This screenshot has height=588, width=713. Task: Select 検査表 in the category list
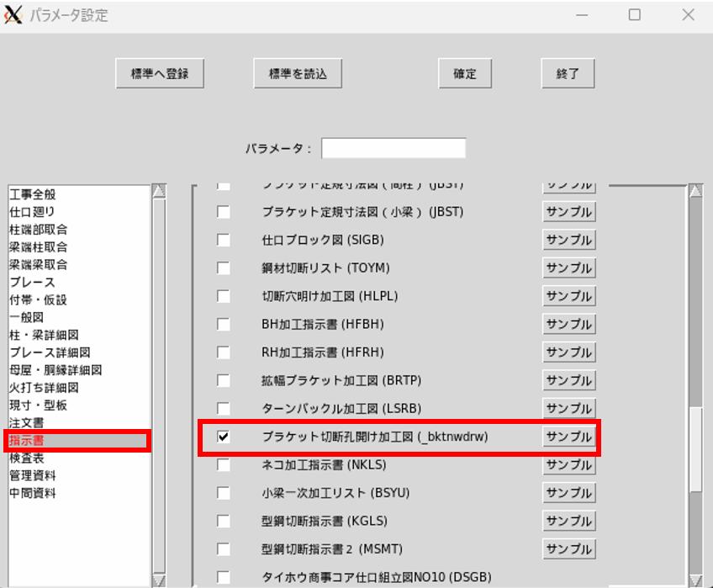[27, 458]
